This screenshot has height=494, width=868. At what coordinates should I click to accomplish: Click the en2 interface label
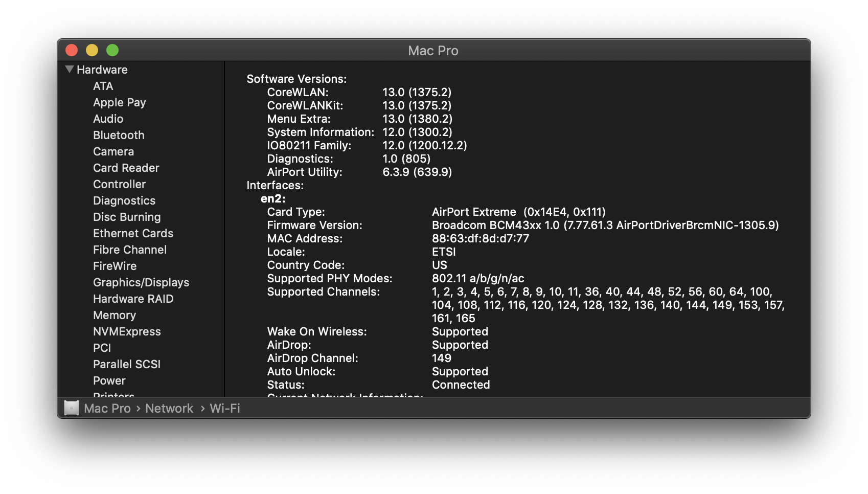point(273,198)
